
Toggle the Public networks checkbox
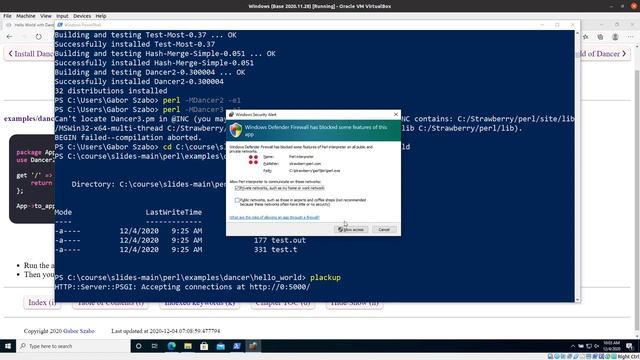pyautogui.click(x=237, y=200)
